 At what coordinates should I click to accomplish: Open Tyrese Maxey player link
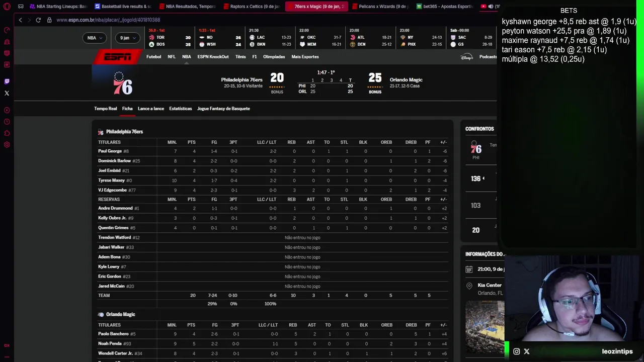[111, 180]
